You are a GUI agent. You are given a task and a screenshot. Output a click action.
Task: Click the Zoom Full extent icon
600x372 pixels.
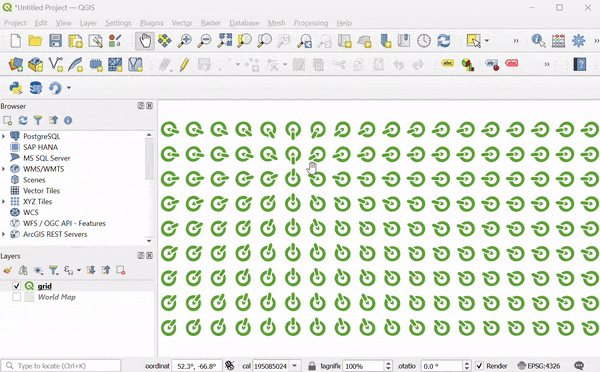(225, 41)
